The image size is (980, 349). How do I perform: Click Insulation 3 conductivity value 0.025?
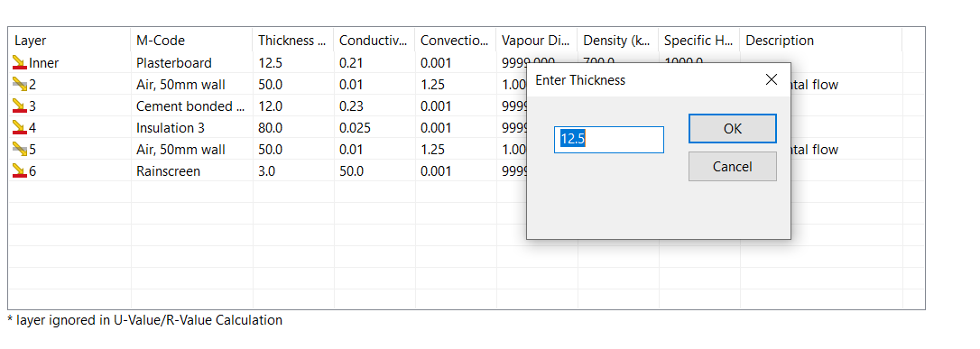click(x=355, y=128)
